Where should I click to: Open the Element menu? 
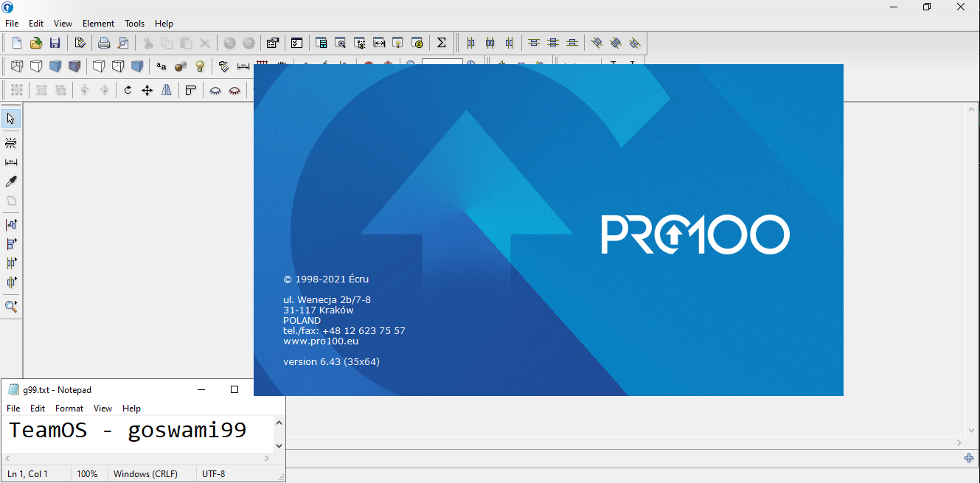click(x=98, y=24)
